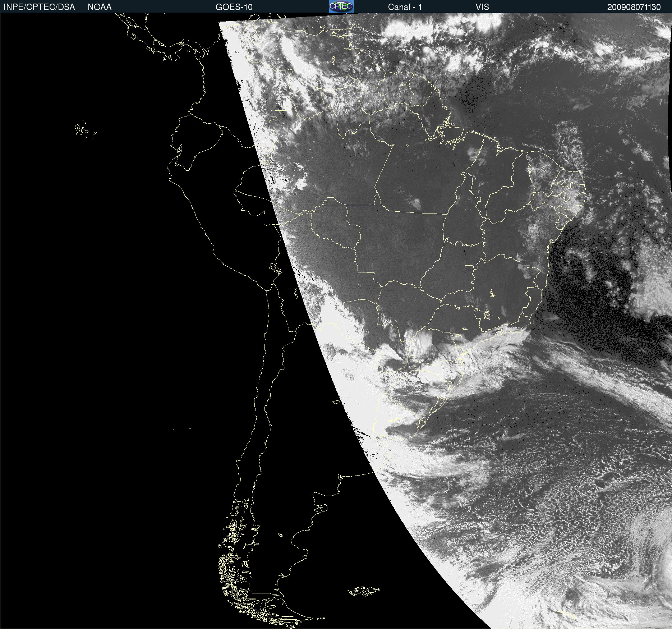
Task: Click the Canal - 1 label
Action: (405, 7)
